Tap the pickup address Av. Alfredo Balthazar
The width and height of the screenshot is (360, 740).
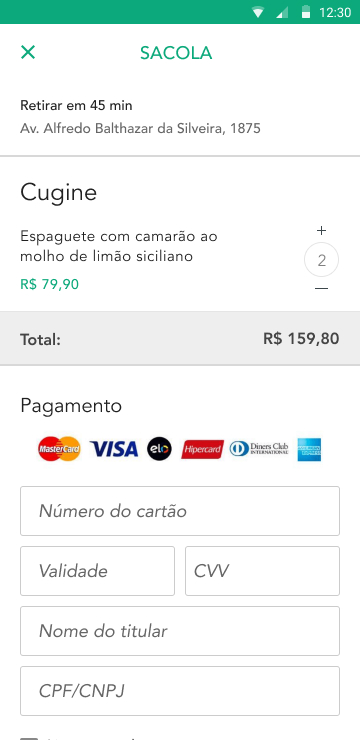tap(140, 128)
